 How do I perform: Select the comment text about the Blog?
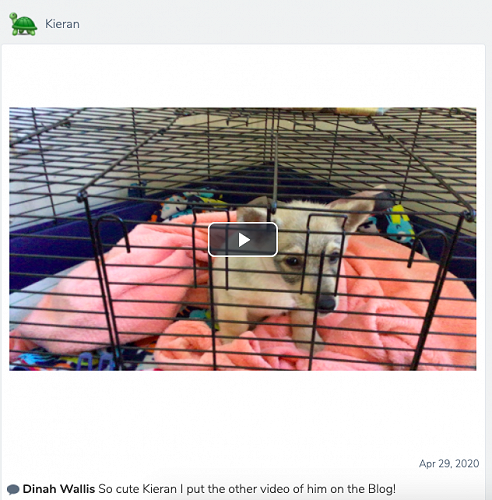[247, 489]
